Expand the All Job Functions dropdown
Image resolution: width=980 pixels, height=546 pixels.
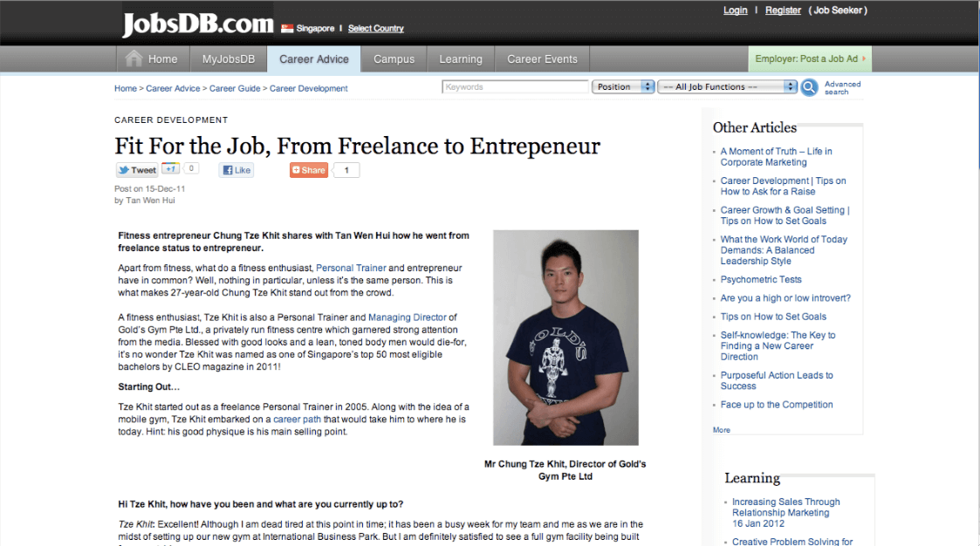(x=728, y=87)
